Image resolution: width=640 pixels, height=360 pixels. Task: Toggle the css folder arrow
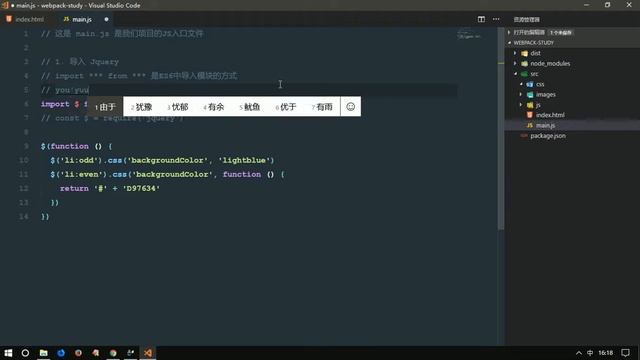tap(521, 84)
